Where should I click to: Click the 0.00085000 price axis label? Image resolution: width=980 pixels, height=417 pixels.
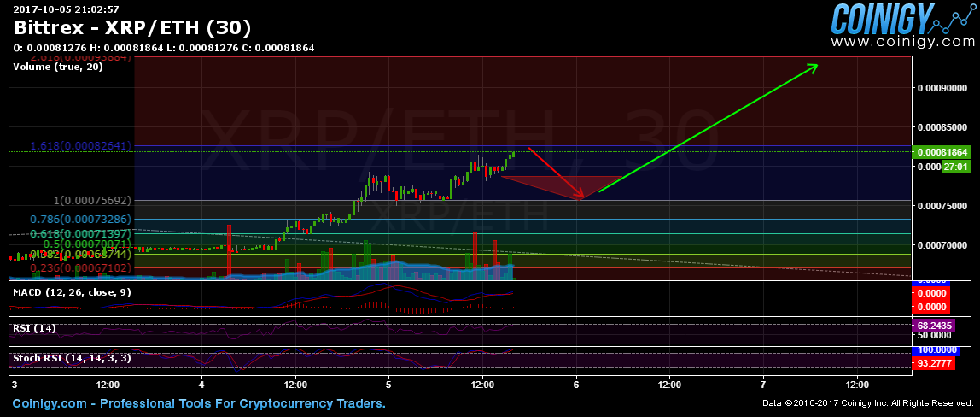coord(942,127)
